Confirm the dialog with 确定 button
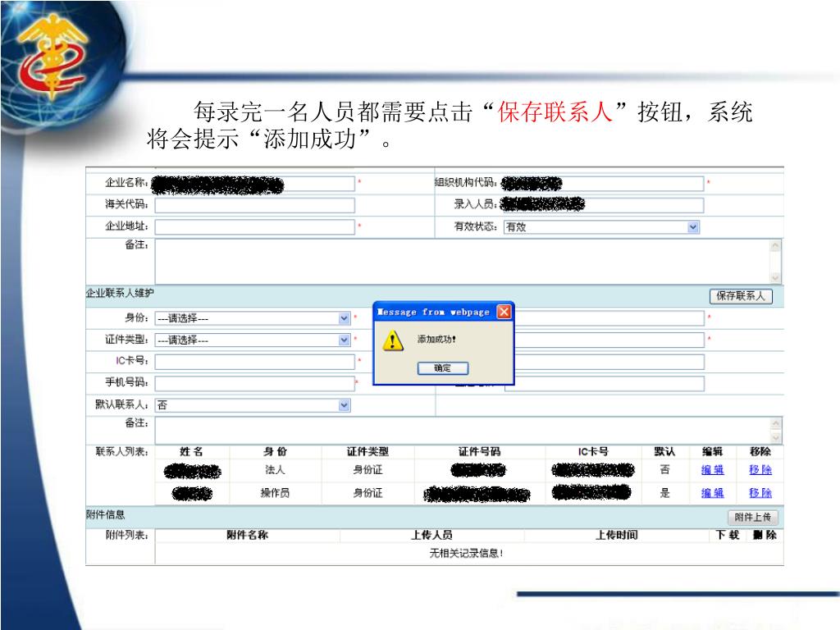This screenshot has height=630, width=840. point(442,368)
